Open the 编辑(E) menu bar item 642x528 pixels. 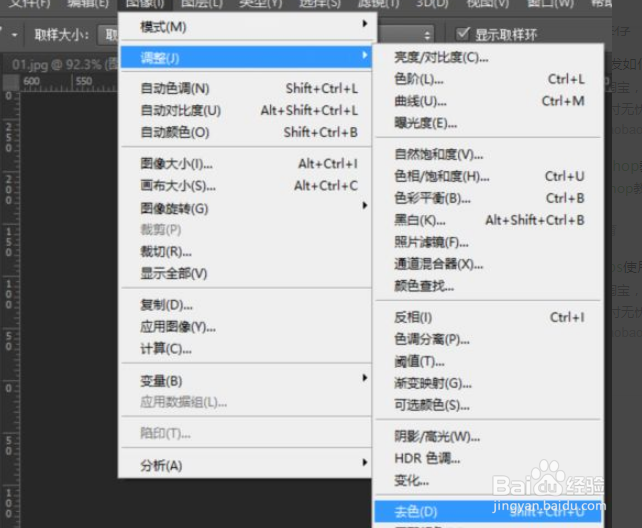[88, 4]
